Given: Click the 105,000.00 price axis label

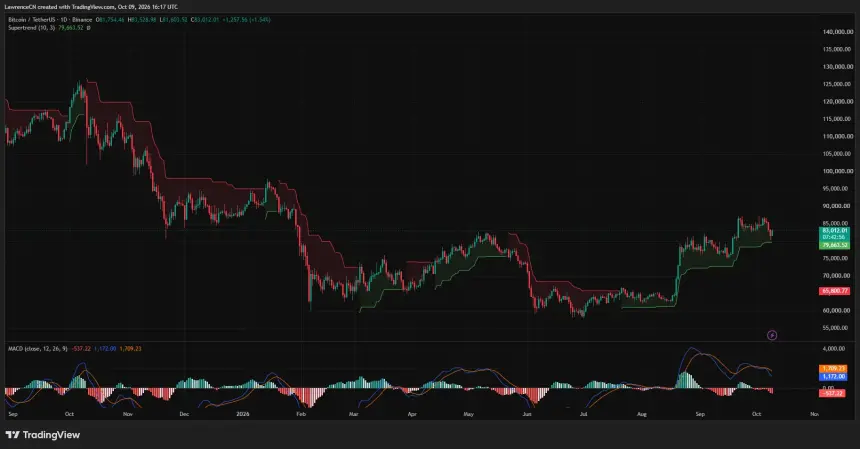Looking at the screenshot, I should (x=838, y=154).
